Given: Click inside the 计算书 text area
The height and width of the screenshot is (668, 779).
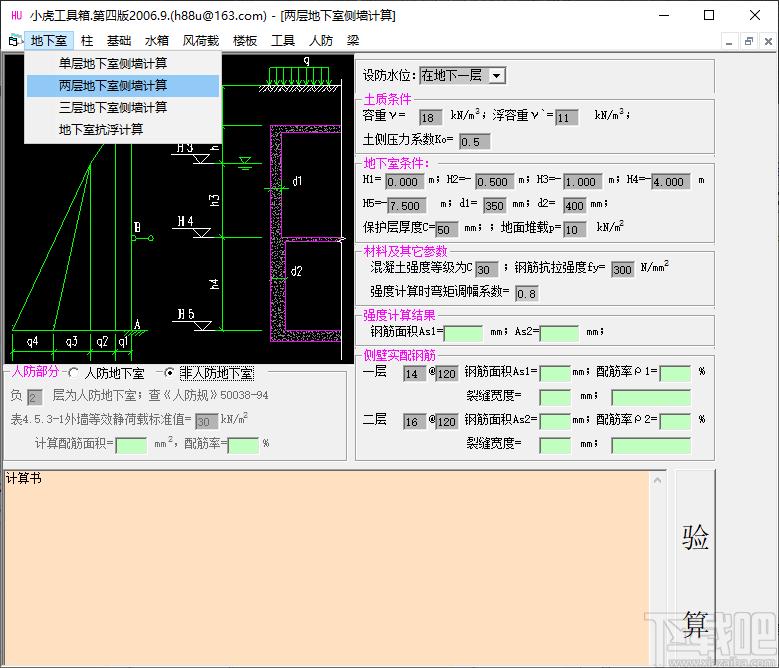Looking at the screenshot, I should tap(326, 568).
